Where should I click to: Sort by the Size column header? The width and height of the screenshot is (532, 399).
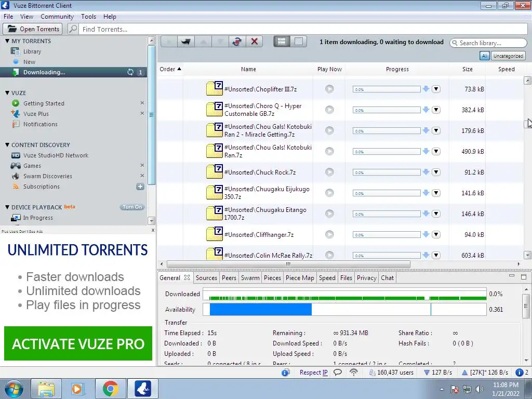[467, 69]
